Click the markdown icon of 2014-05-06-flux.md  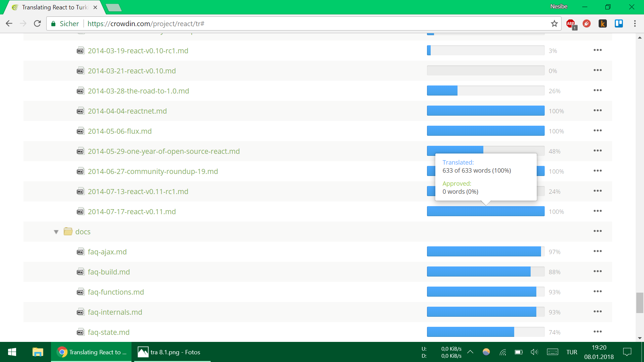coord(80,131)
